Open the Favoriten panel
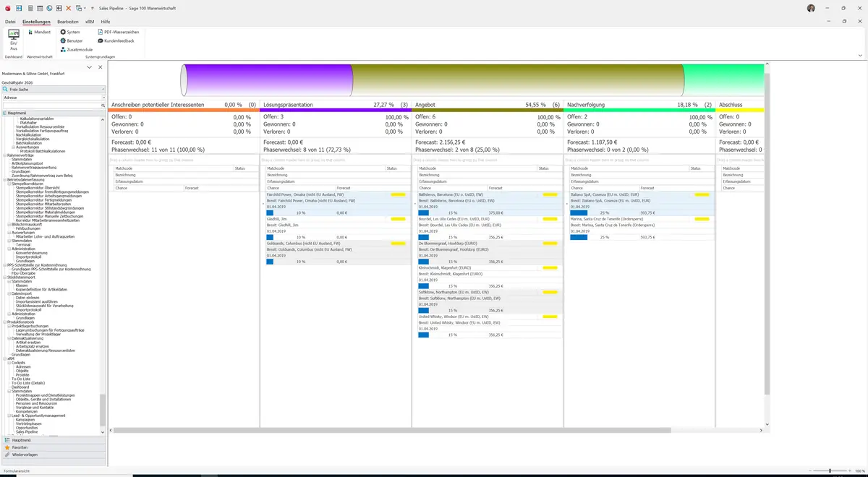 click(53, 447)
